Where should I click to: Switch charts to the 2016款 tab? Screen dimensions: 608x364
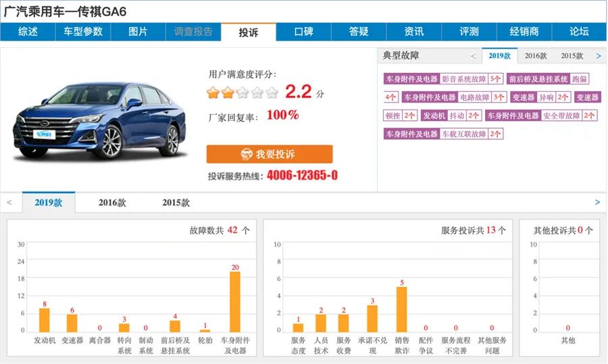coord(112,203)
